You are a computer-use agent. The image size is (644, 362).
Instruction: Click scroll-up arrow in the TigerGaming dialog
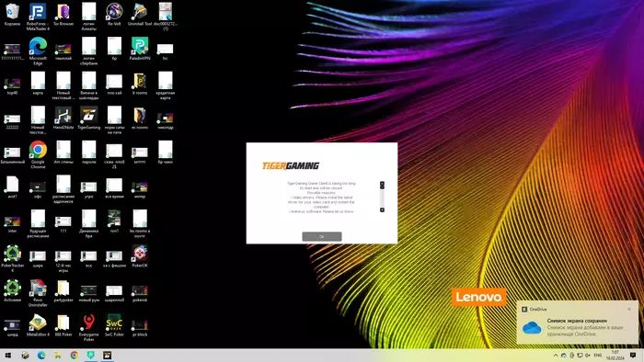click(382, 184)
